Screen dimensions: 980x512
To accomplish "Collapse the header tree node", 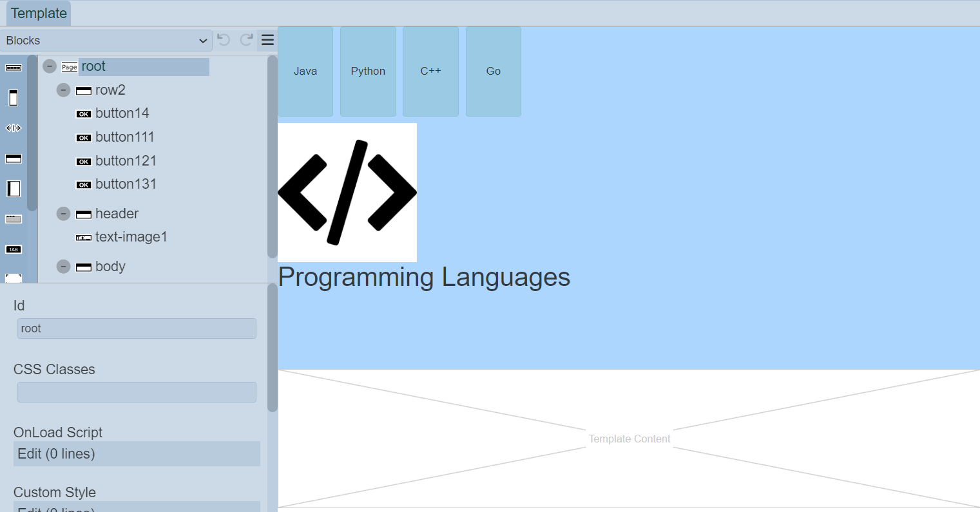I will point(63,214).
